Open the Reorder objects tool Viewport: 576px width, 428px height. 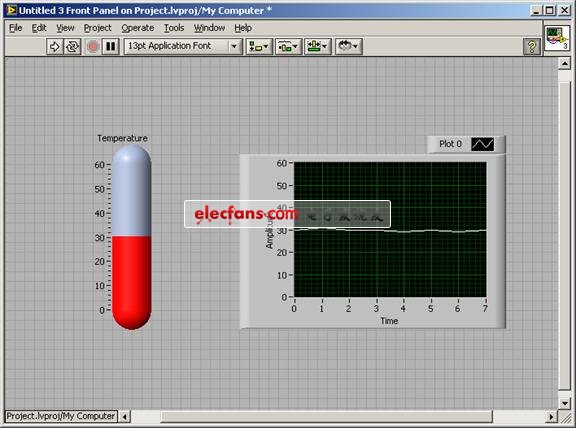tap(349, 47)
